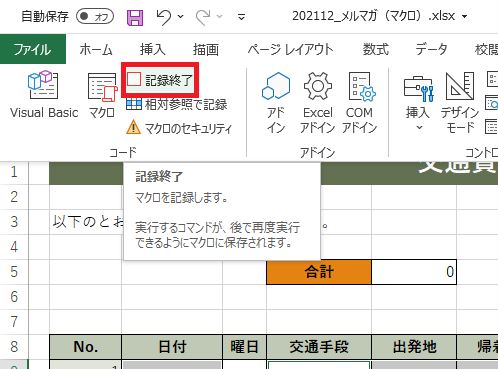Select row header 8
The height and width of the screenshot is (369, 498).
click(14, 347)
